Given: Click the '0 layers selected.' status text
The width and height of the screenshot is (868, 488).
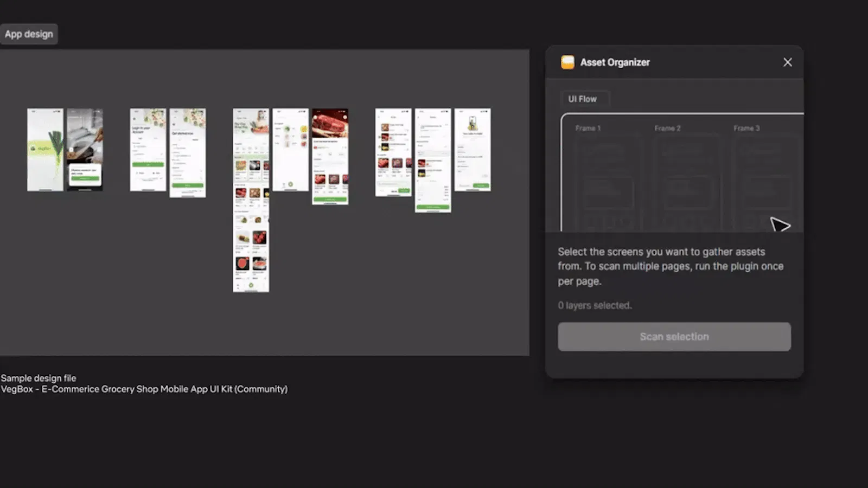Looking at the screenshot, I should pos(595,305).
